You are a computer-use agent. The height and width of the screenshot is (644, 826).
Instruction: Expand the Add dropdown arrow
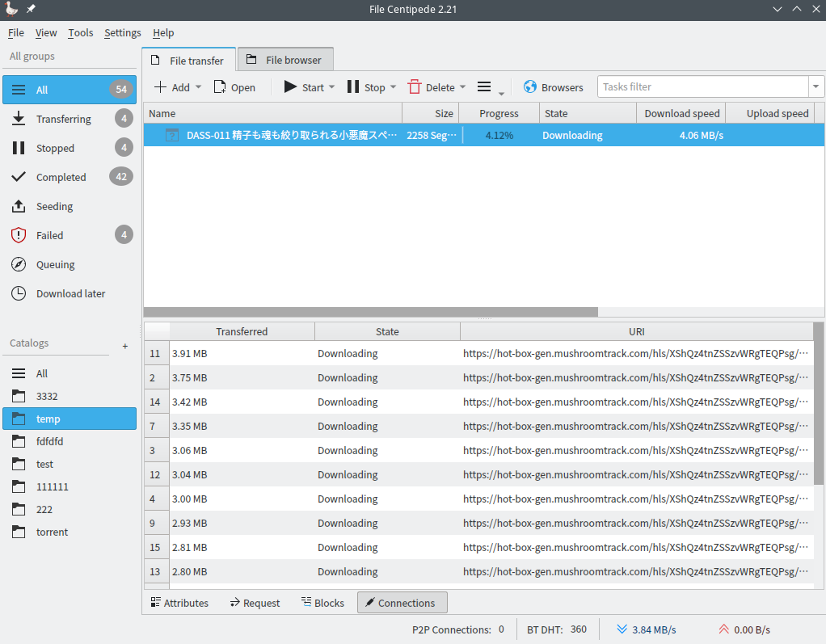[x=199, y=87]
